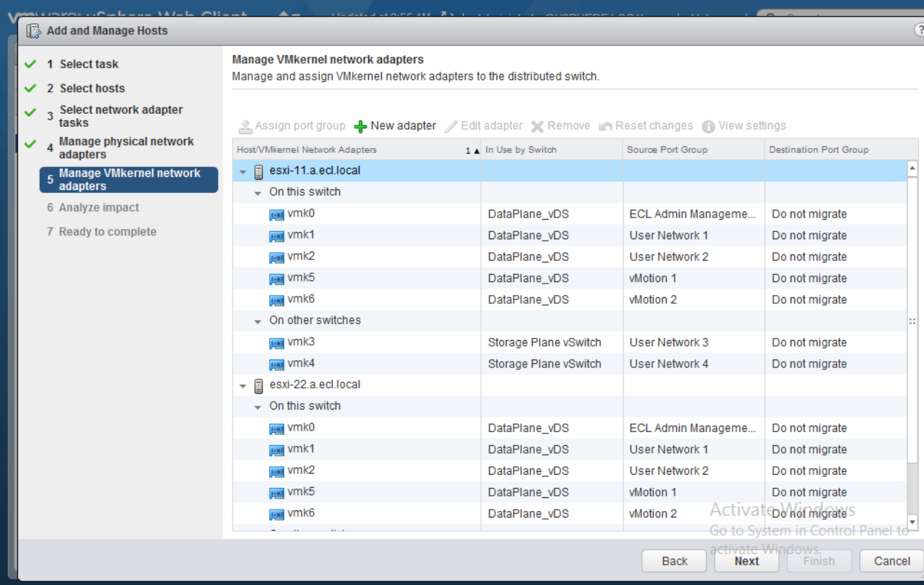Click Do not migrate for esxi-11 vmk0
The image size is (924, 585).
tap(836, 215)
